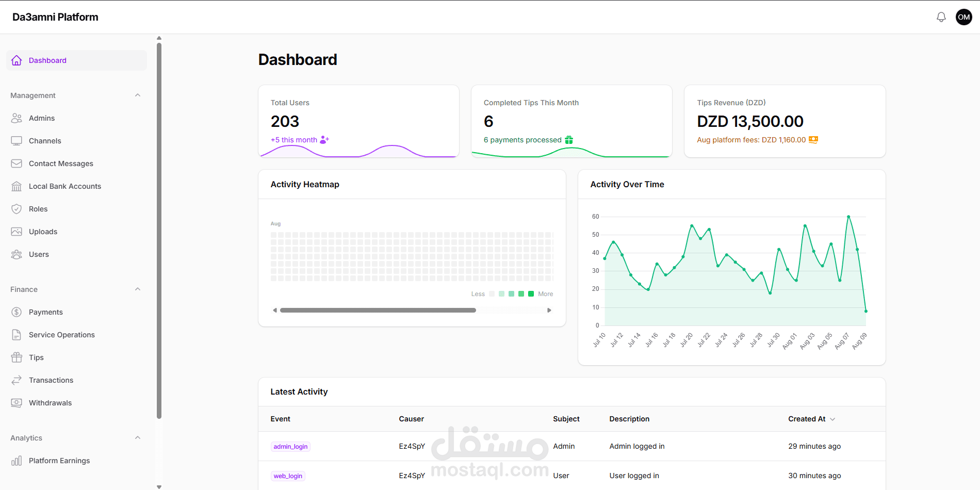This screenshot has width=980, height=490.
Task: Click the Admins icon in sidebar
Action: (17, 118)
